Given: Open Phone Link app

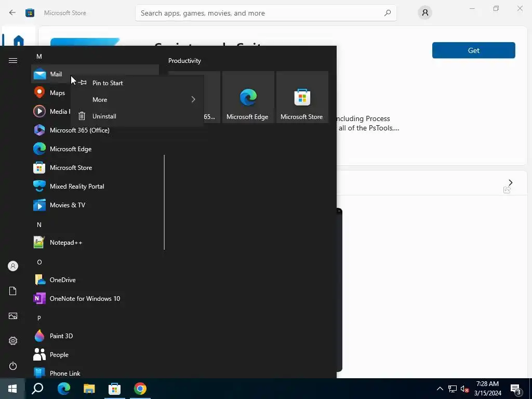Looking at the screenshot, I should coord(95,372).
